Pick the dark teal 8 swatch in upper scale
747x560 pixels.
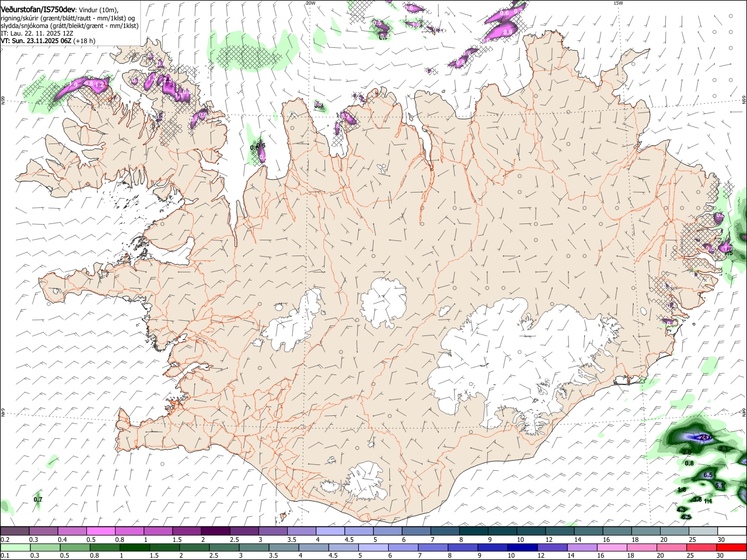[474, 531]
